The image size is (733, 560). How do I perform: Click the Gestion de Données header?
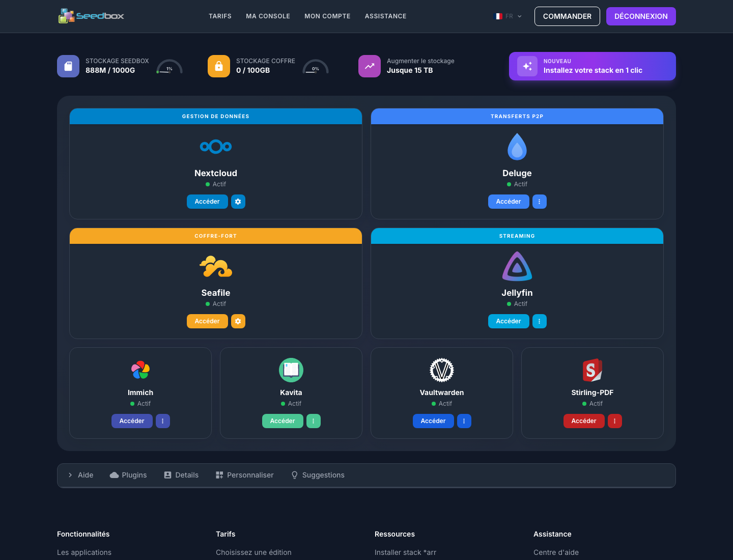(216, 116)
